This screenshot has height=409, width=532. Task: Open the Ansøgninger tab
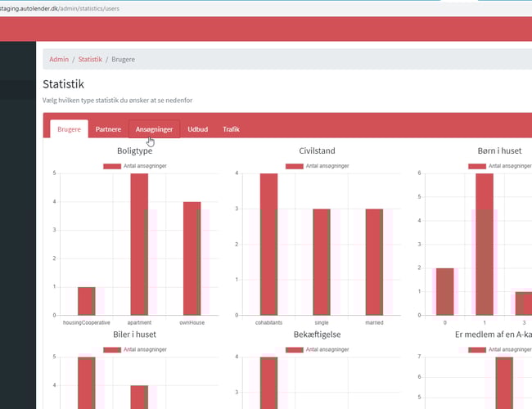(x=154, y=129)
